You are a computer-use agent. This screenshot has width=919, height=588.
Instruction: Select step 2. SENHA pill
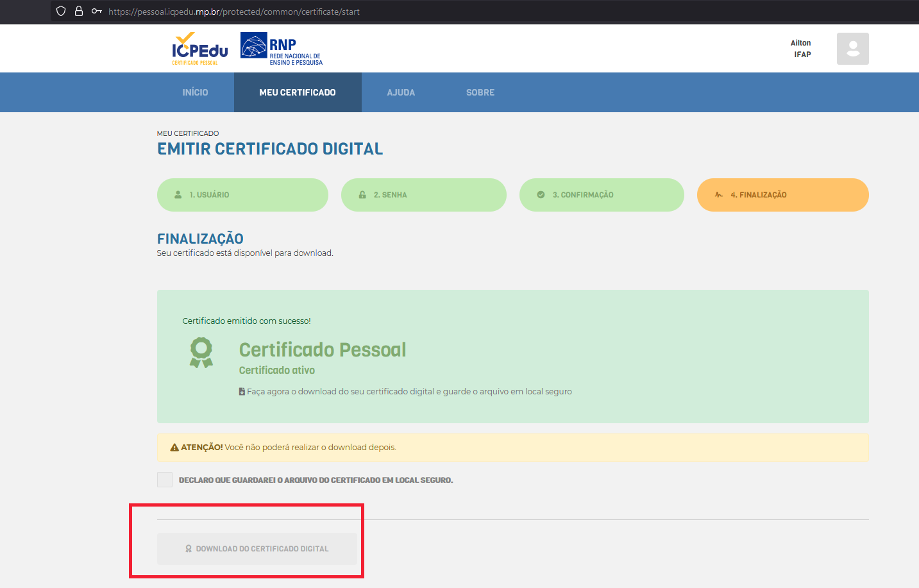(x=424, y=195)
